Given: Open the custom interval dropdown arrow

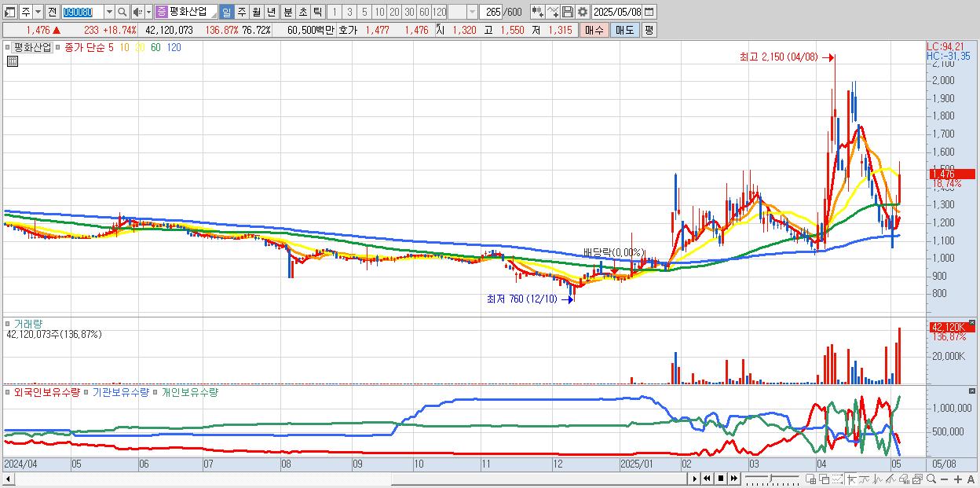Looking at the screenshot, I should coord(472,12).
